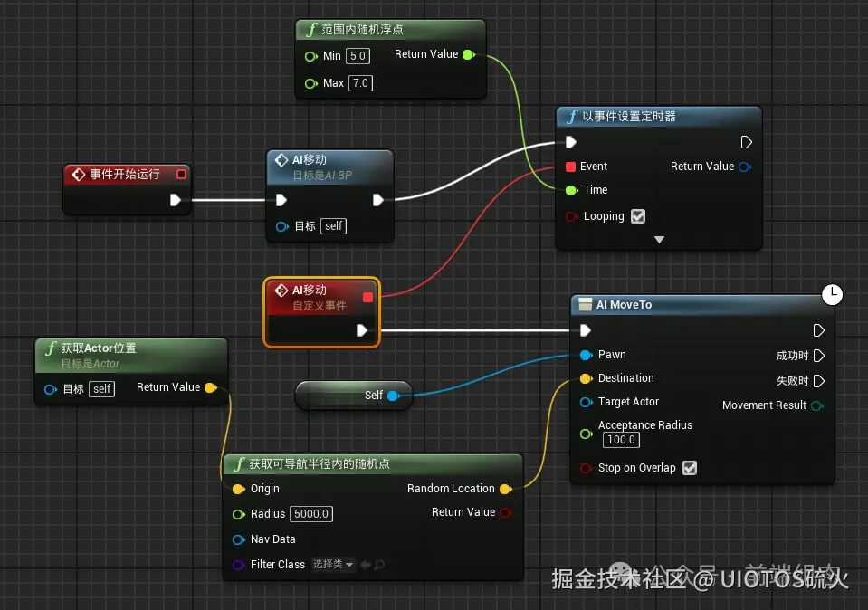This screenshot has width=868, height=610.
Task: Click Return Value red pin on random point node
Action: click(x=505, y=513)
